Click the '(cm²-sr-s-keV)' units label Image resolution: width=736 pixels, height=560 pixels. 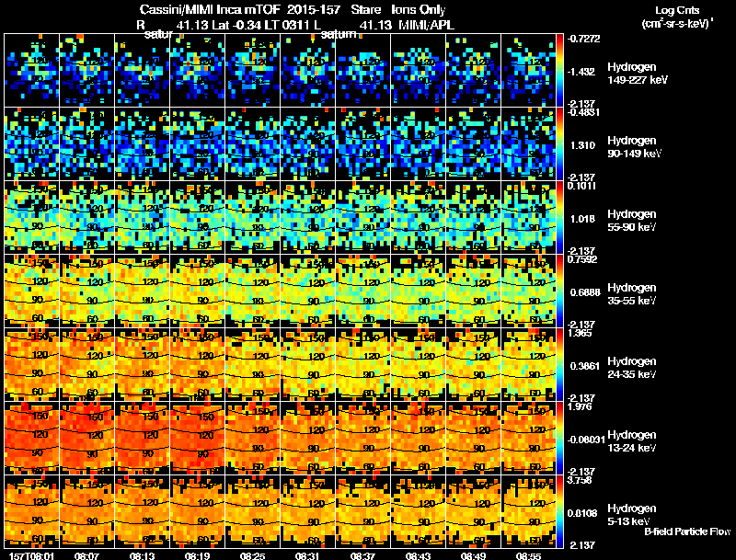click(677, 24)
